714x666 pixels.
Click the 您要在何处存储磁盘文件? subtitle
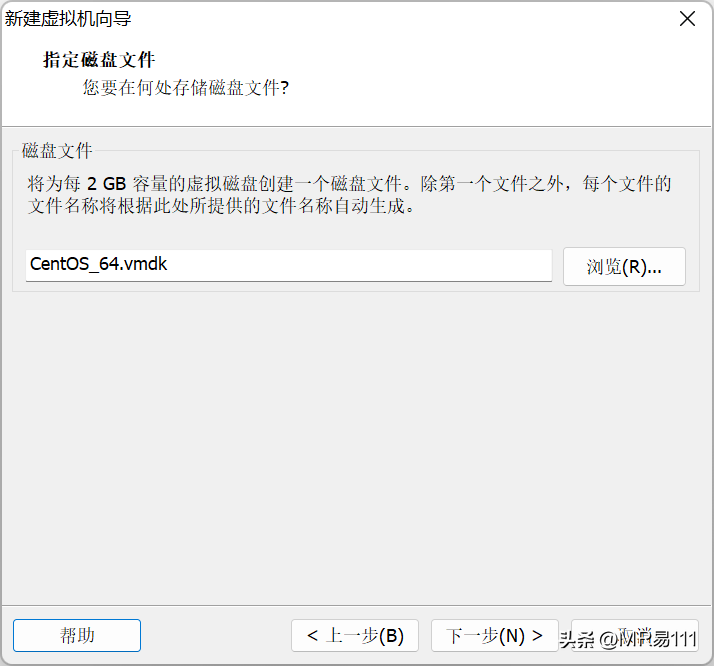point(186,87)
